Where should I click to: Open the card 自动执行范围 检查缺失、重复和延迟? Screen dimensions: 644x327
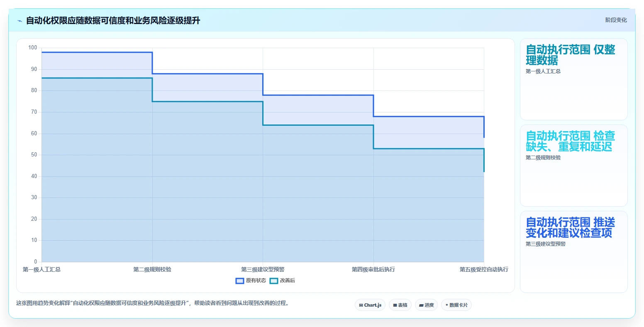point(573,166)
